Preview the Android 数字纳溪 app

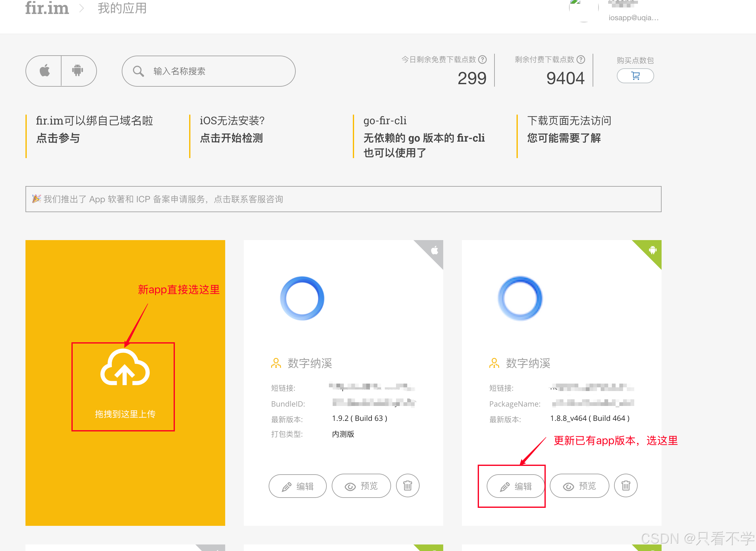(x=579, y=486)
